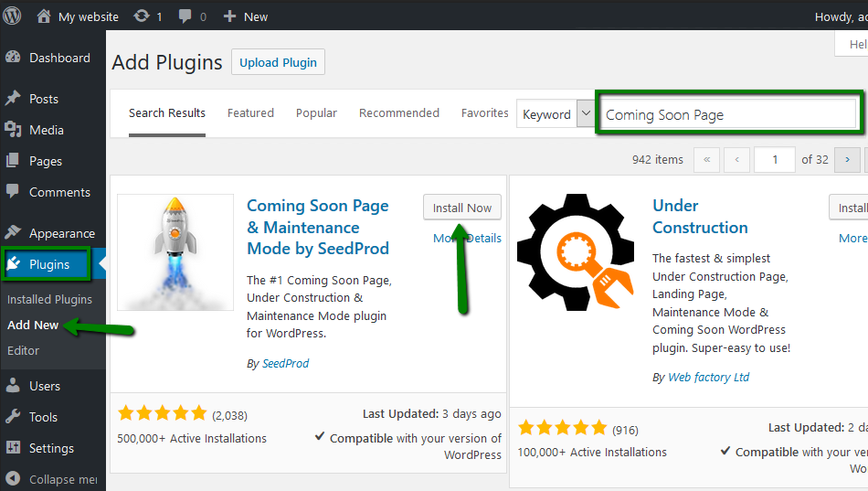Switch to the Recommended tab
The image size is (868, 491).
click(399, 113)
